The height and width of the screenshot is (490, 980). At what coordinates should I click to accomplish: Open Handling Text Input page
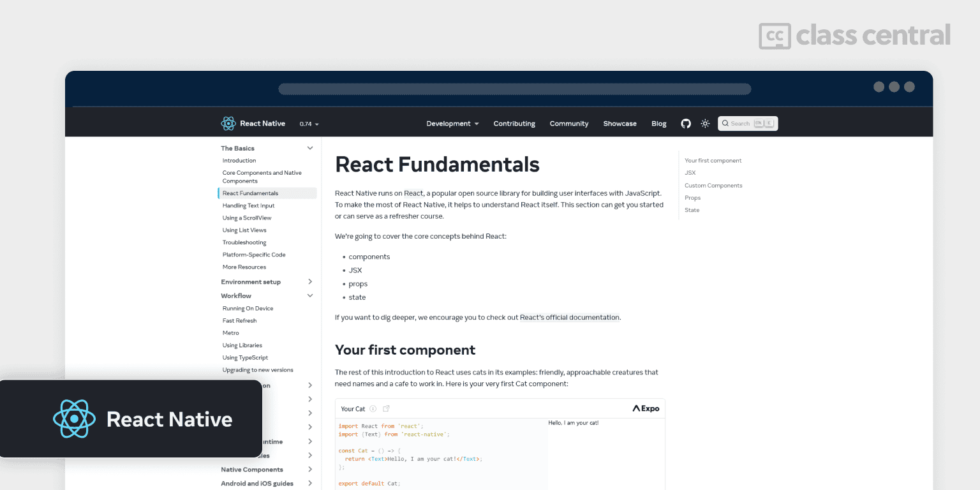248,205
